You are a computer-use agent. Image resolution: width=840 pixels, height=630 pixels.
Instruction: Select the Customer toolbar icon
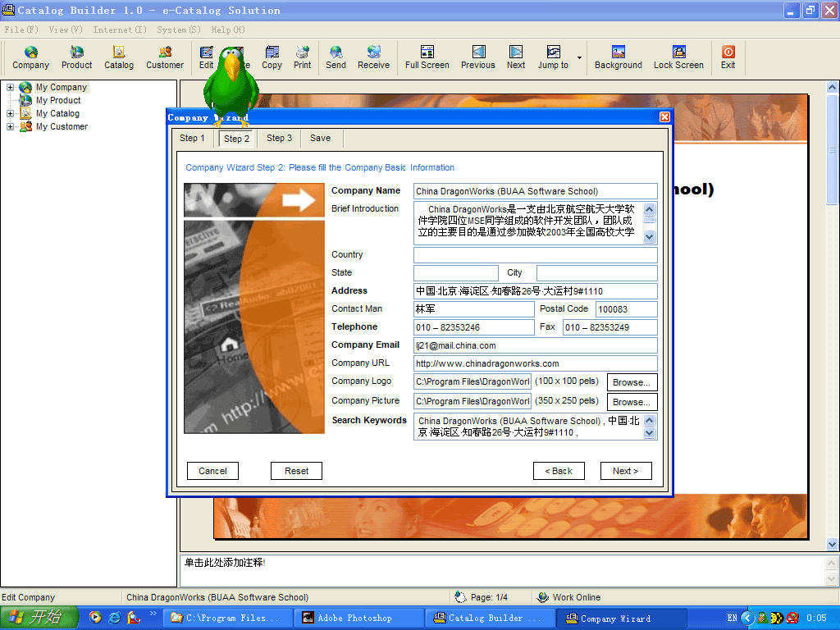click(x=165, y=57)
